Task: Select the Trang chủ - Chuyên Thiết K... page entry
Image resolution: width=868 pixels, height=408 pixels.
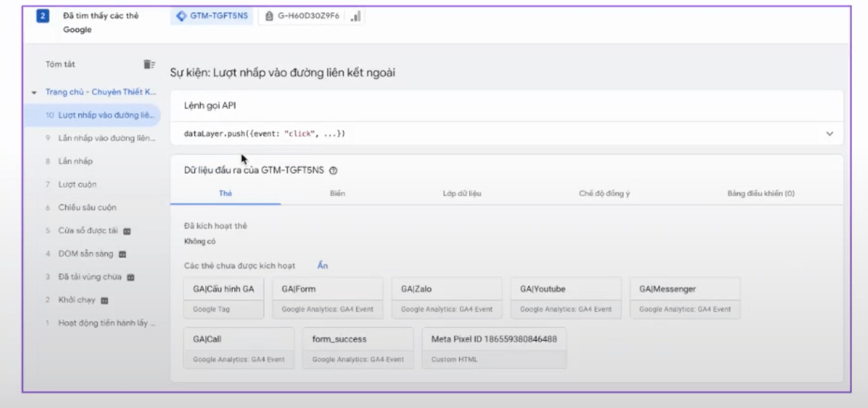Action: (101, 92)
